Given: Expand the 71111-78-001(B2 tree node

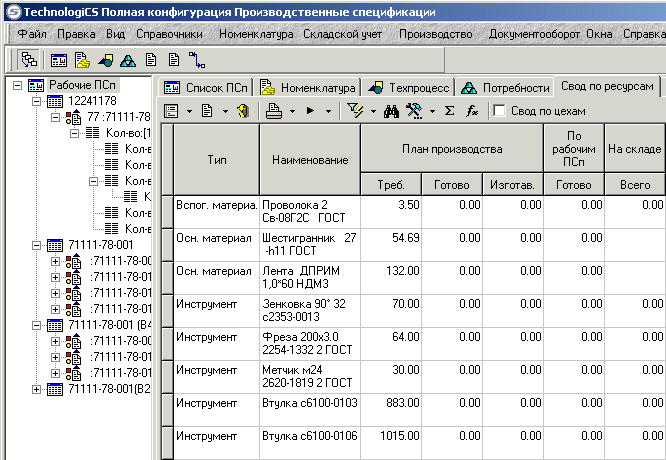Looking at the screenshot, I should point(38,389).
